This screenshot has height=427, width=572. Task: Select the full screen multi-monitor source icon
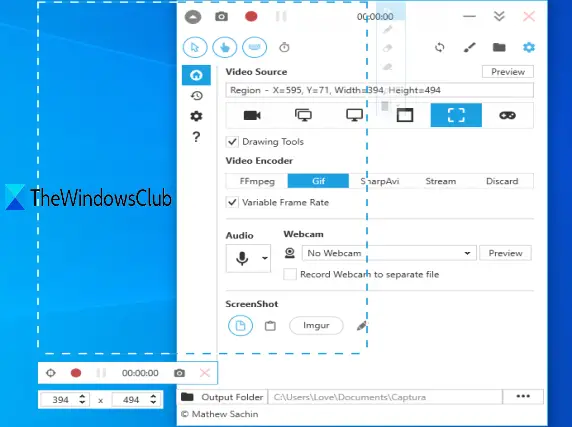pos(303,115)
